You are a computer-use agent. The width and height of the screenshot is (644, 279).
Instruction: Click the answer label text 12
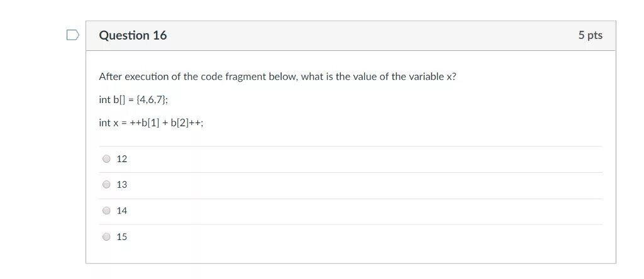click(122, 159)
